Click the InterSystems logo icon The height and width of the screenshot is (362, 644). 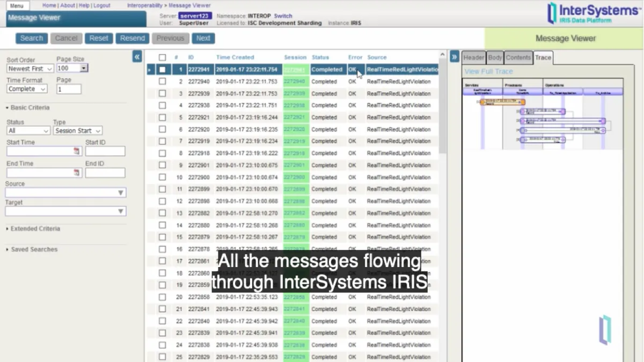(552, 13)
